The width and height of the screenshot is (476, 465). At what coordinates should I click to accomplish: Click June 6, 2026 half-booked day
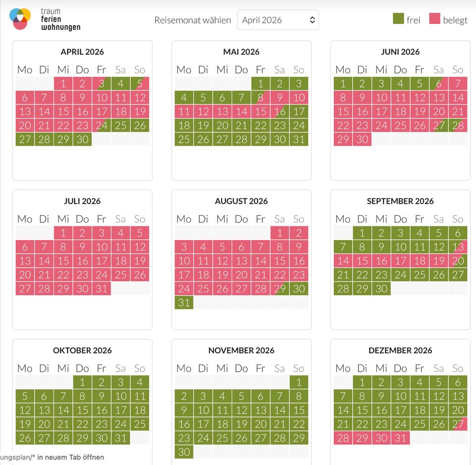[438, 83]
